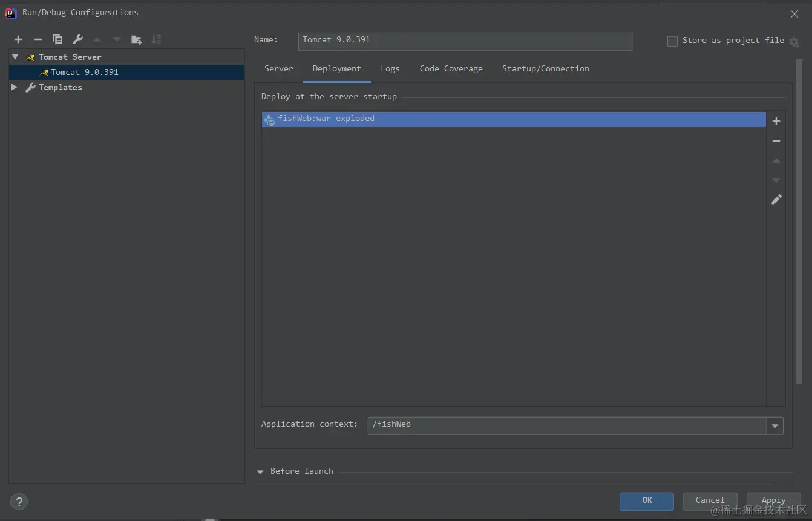
Task: Edit the artifact with pencil icon
Action: point(776,200)
